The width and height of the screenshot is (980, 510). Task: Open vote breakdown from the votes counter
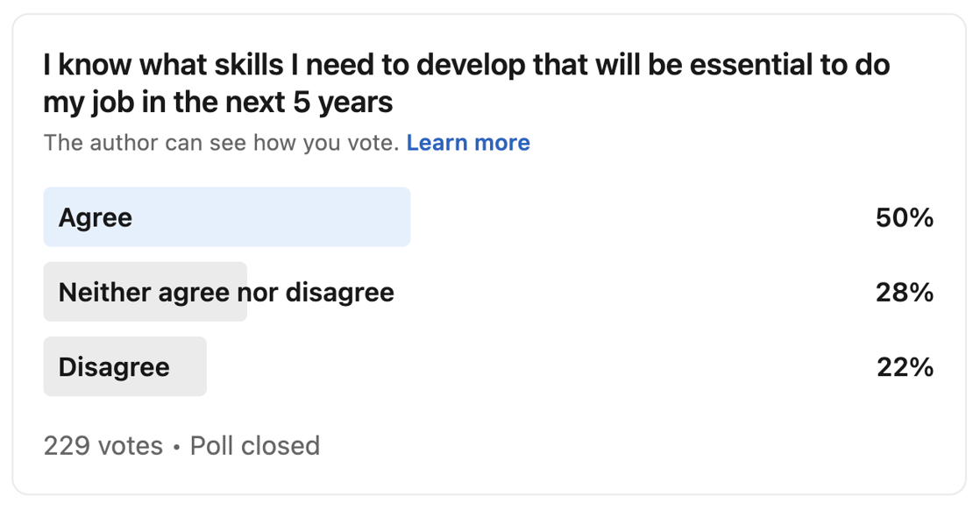pyautogui.click(x=102, y=446)
